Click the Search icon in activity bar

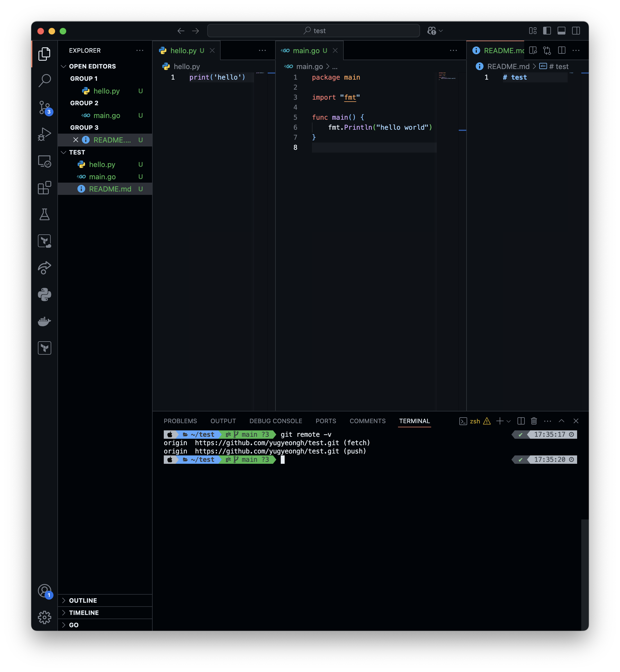pyautogui.click(x=44, y=80)
